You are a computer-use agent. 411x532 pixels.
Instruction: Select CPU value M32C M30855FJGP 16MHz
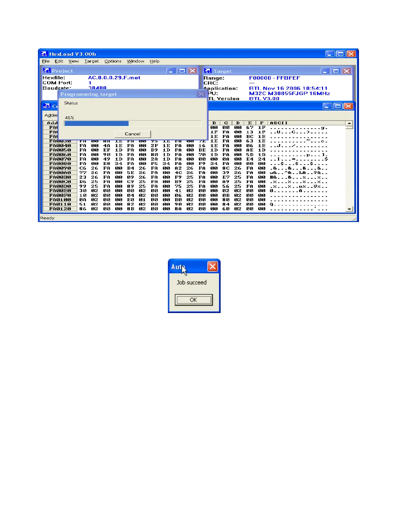pyautogui.click(x=289, y=93)
